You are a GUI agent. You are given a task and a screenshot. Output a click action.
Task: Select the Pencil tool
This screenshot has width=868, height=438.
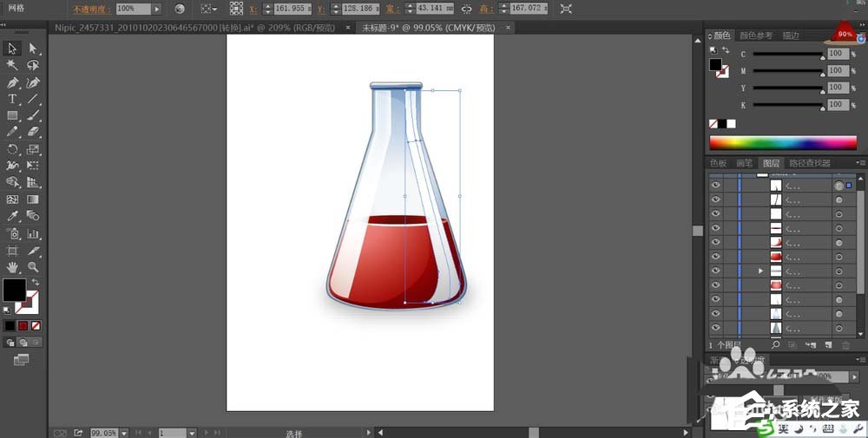coord(12,132)
